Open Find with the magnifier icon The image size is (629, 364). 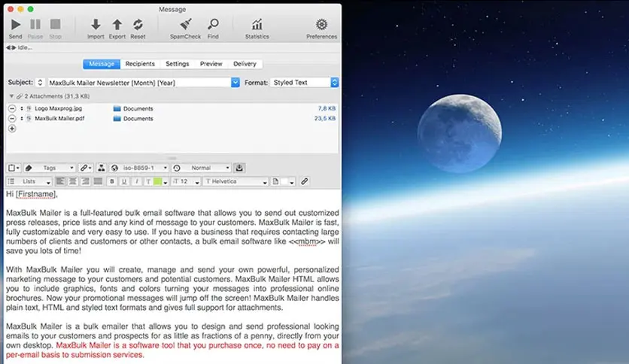tap(213, 25)
